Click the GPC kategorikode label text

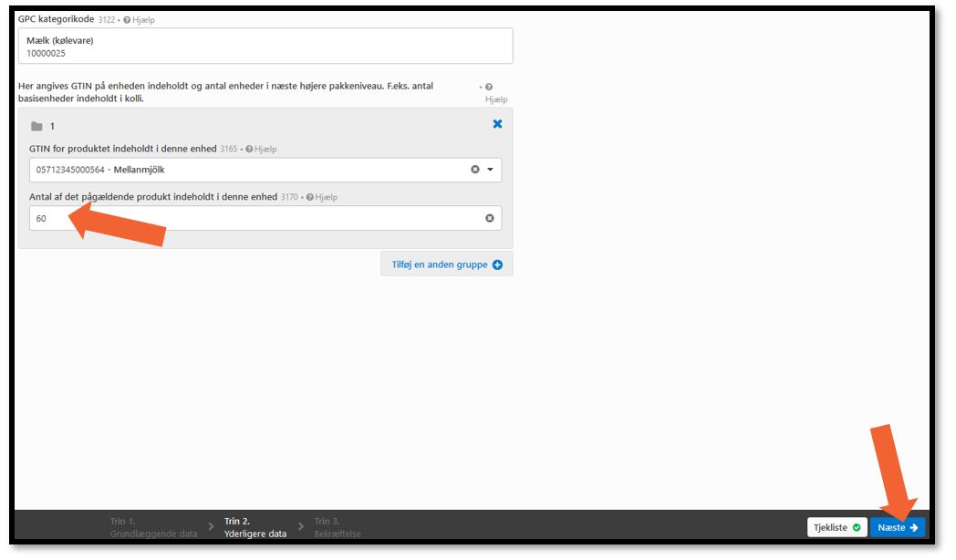click(56, 19)
